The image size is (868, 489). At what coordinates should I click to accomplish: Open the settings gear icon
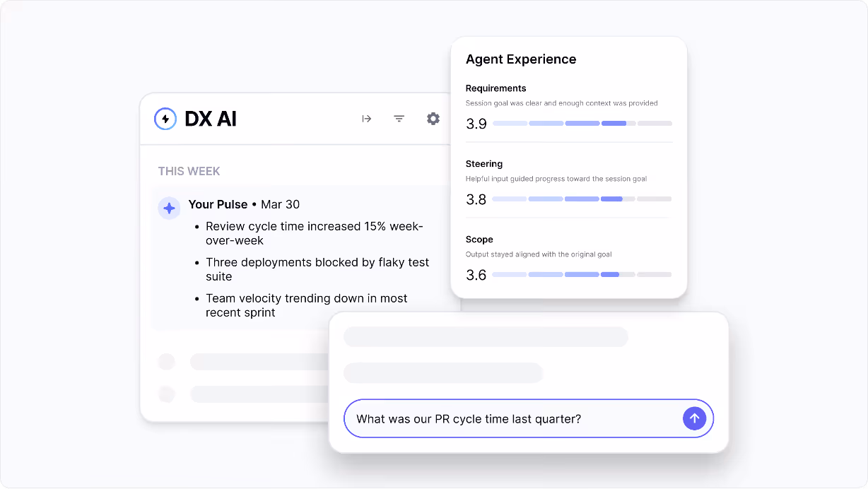(433, 119)
